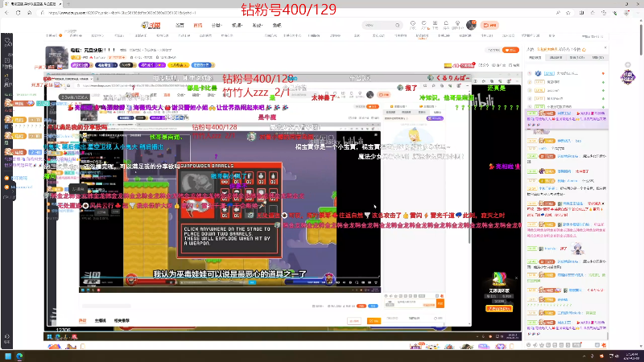
Task: Select the diamond gift in gift bar
Action: (x=500, y=346)
